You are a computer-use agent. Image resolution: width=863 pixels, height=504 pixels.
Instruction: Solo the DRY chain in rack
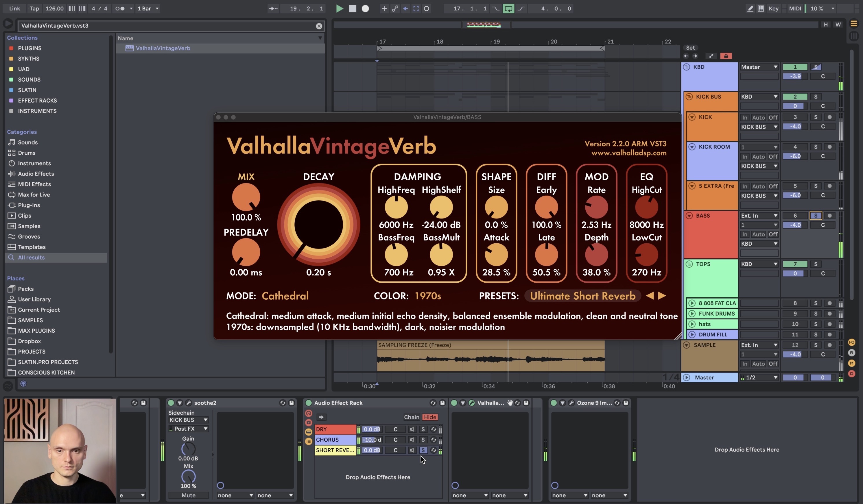(x=423, y=429)
